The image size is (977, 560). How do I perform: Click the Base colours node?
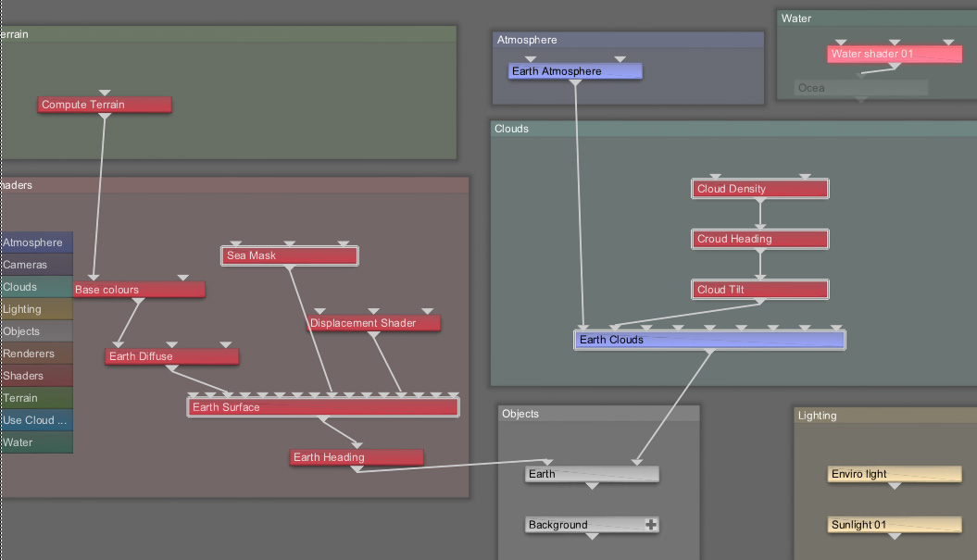[138, 290]
